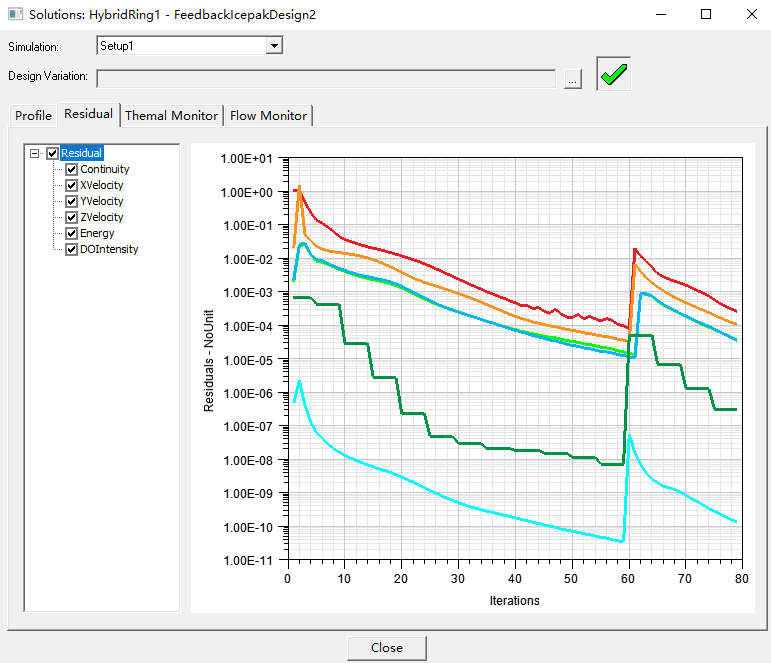Click the application icon in title bar

click(14, 15)
